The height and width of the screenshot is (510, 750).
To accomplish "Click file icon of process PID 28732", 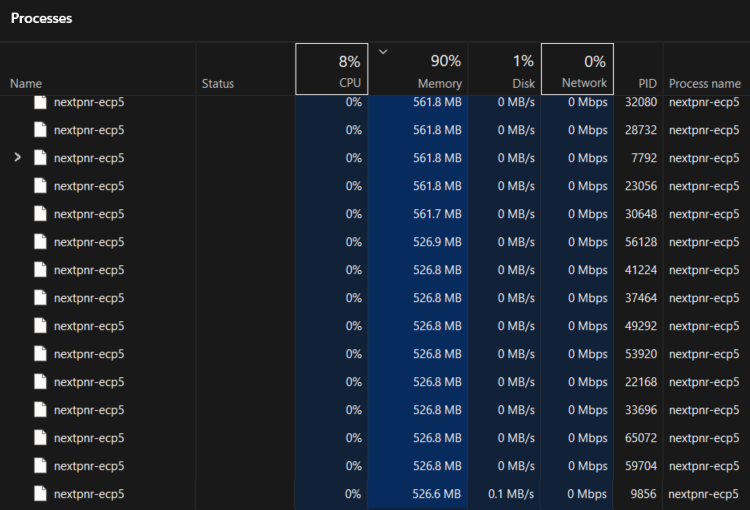I will click(x=41, y=130).
